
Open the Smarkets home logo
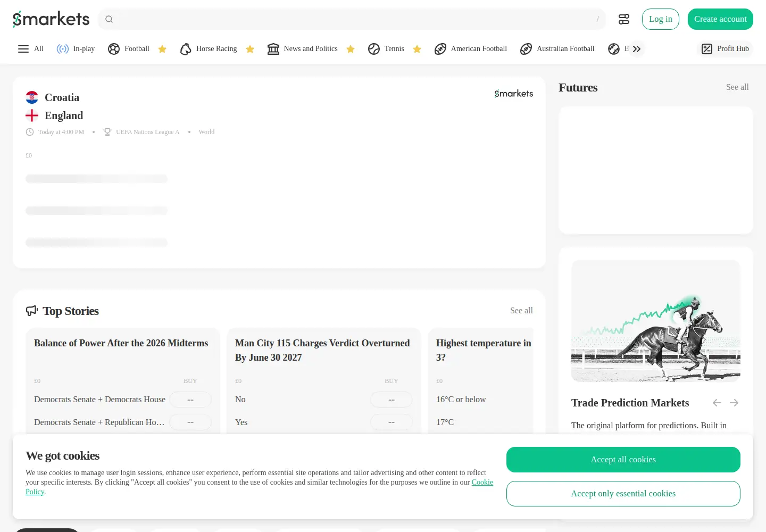click(51, 19)
